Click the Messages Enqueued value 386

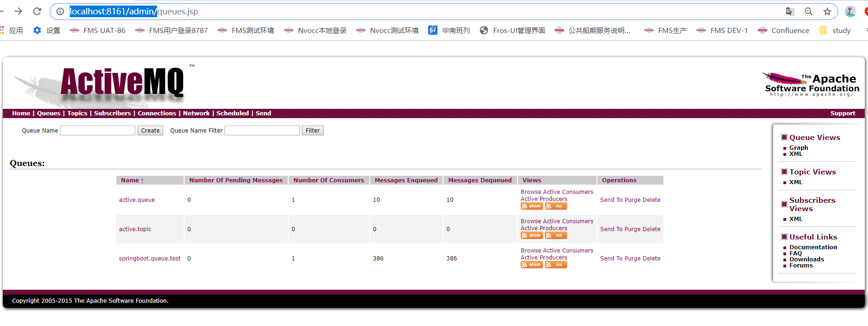click(x=378, y=259)
